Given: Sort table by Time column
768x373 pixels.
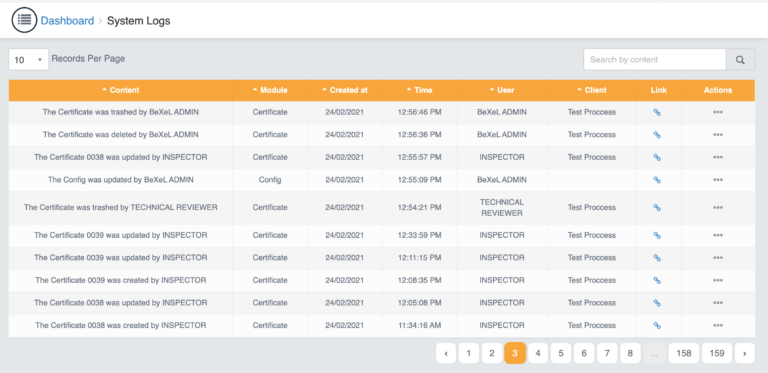Looking at the screenshot, I should pyautogui.click(x=419, y=90).
